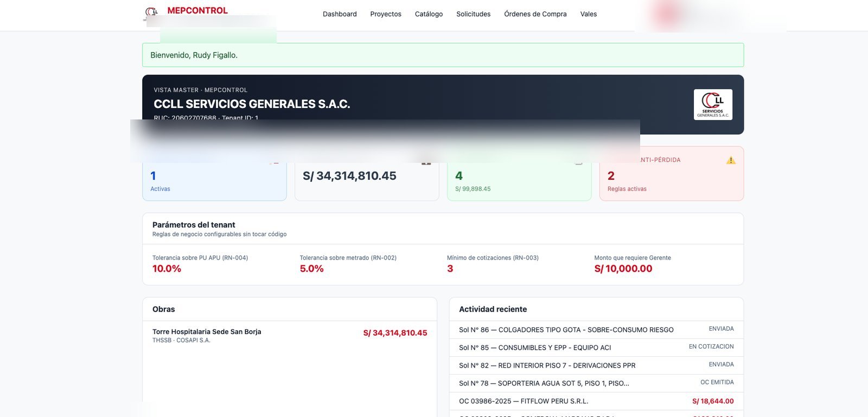Click the Obras panel heading
The width and height of the screenshot is (868, 417).
click(x=164, y=309)
